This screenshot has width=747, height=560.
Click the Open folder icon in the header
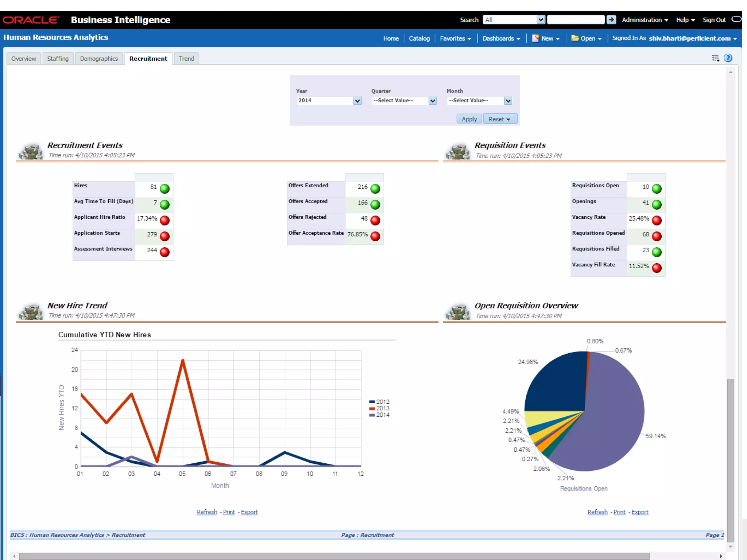click(575, 38)
